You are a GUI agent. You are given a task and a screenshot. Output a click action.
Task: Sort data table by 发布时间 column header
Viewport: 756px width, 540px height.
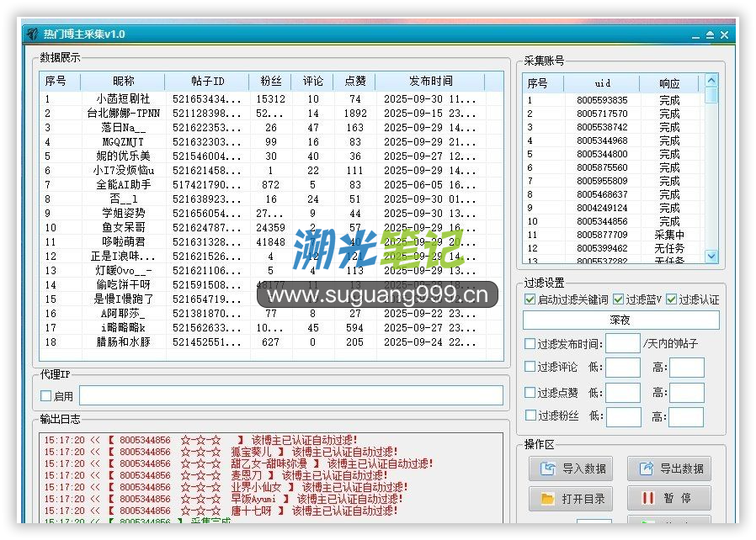[x=430, y=82]
